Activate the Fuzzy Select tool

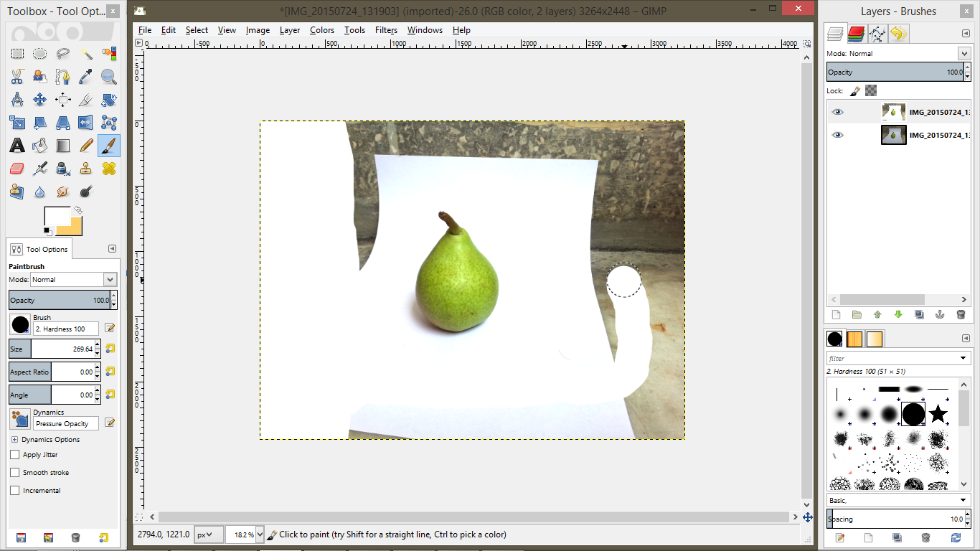point(87,54)
